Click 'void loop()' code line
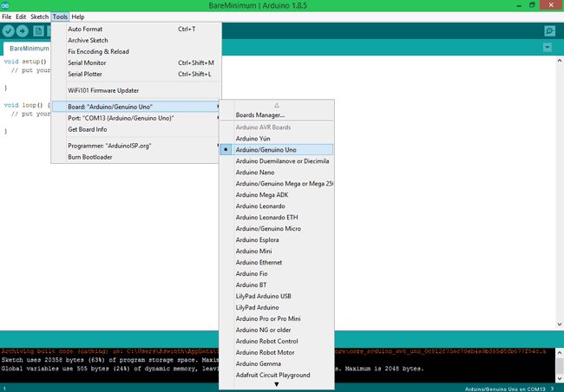 click(x=27, y=105)
